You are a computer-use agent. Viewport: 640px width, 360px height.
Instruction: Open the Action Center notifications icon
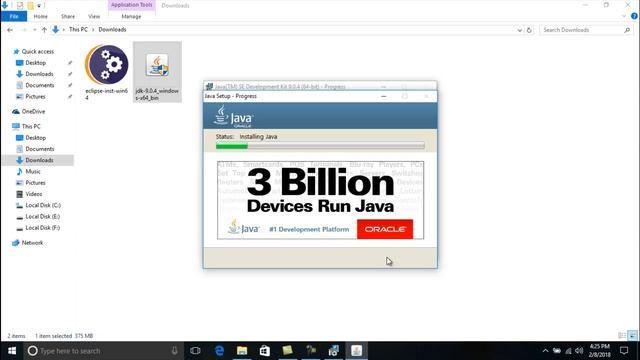(x=624, y=351)
